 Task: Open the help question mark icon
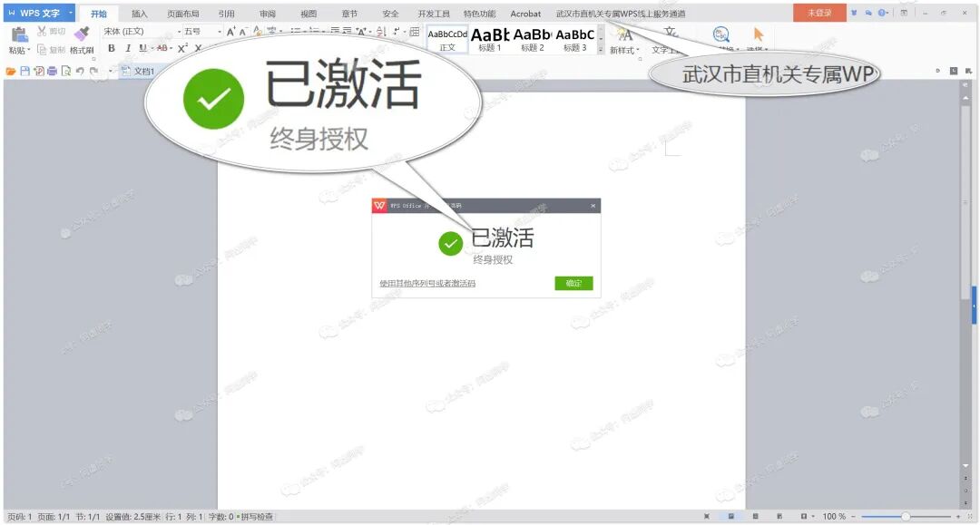click(x=882, y=13)
